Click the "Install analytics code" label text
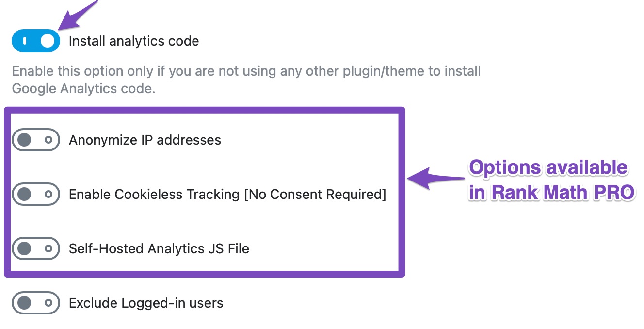Screen dimensions: 644x329 134,41
